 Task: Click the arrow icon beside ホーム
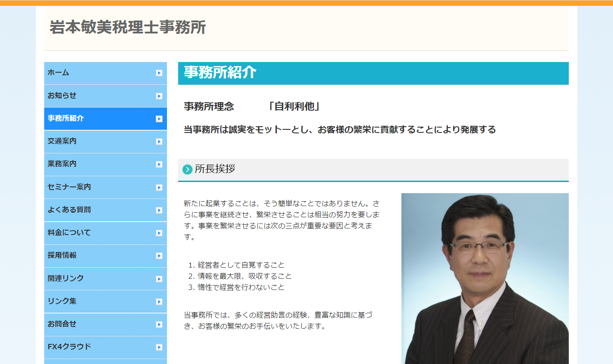click(159, 73)
